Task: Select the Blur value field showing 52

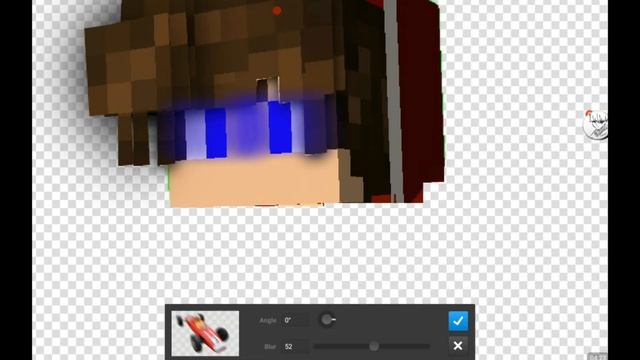Action: [296, 347]
